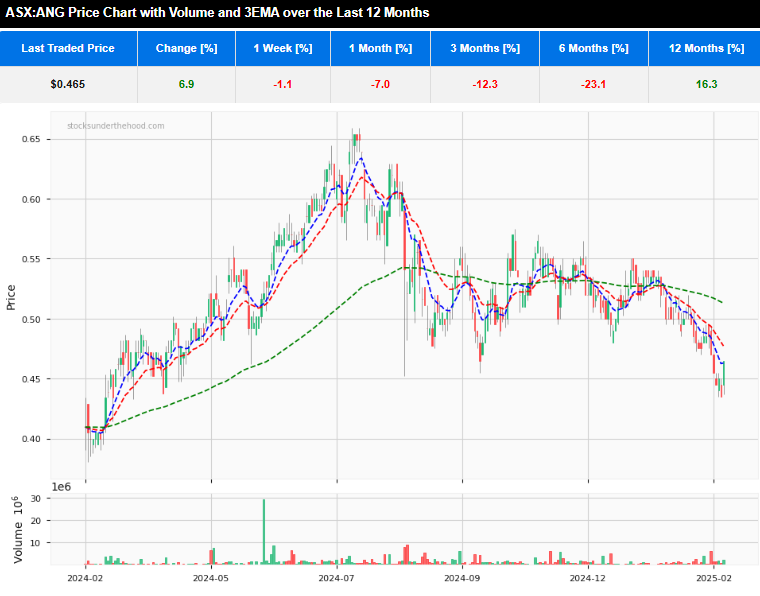Click the '12 Months [%]' column header
Image resolution: width=760 pixels, height=596 pixels.
[x=706, y=48]
